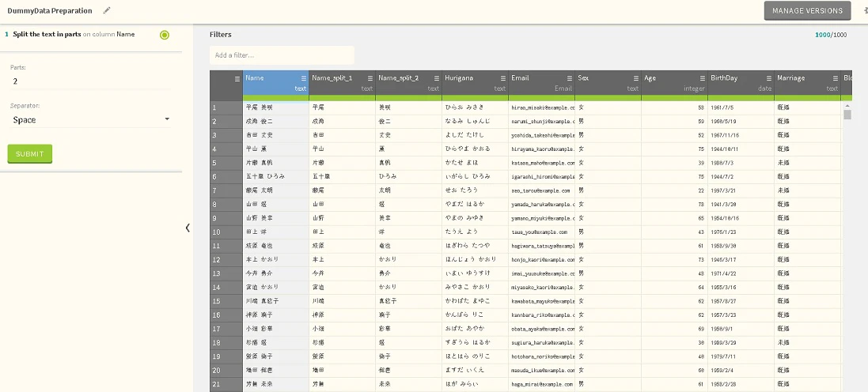Open the Marriage column menu icon
The height and width of the screenshot is (392, 868).
pos(835,78)
